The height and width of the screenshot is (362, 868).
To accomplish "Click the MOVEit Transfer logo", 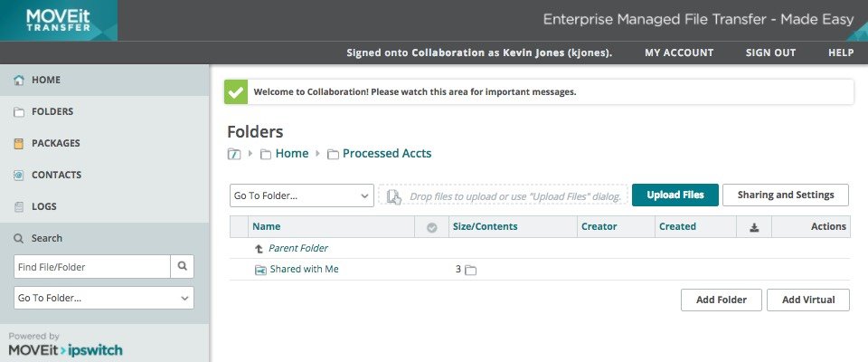I will pyautogui.click(x=58, y=21).
